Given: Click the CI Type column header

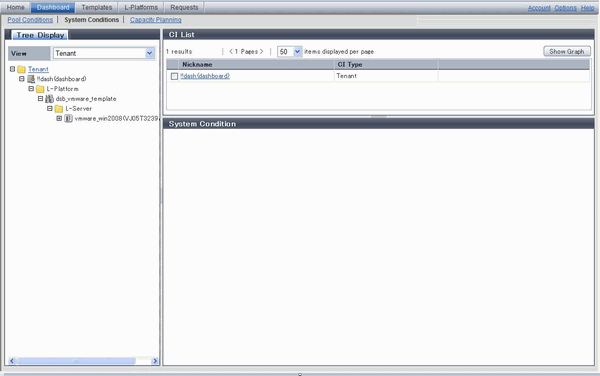Looking at the screenshot, I should tap(386, 65).
